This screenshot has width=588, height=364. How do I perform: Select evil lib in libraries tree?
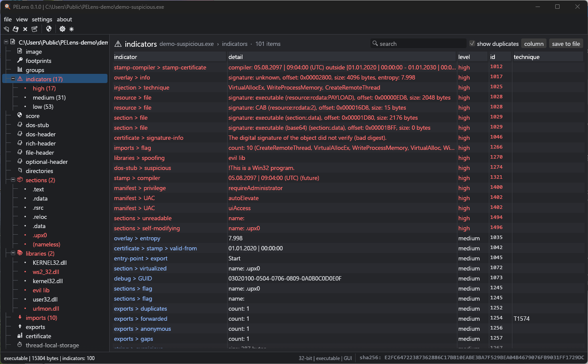(x=41, y=290)
